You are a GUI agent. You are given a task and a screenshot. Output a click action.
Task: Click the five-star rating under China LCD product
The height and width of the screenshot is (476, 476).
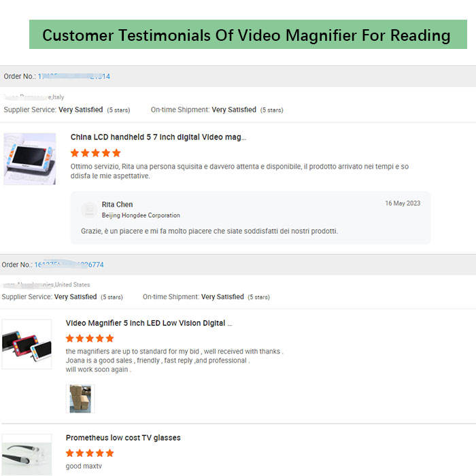(x=95, y=153)
